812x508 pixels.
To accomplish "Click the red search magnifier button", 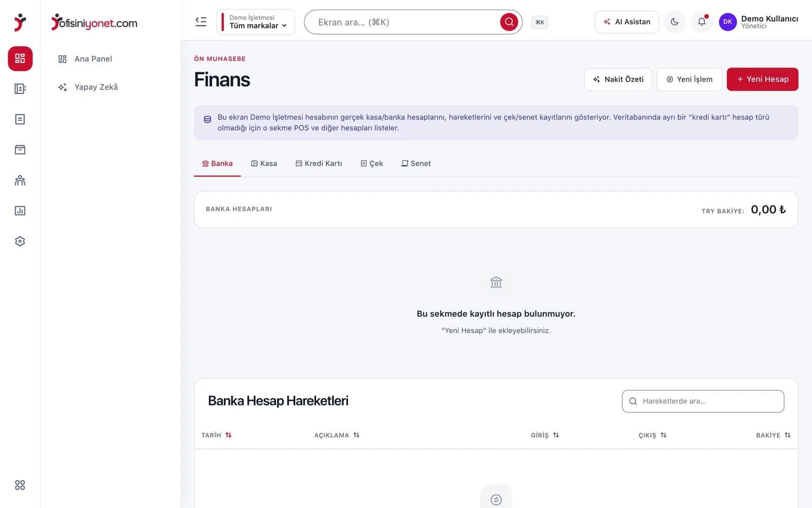I will [509, 22].
